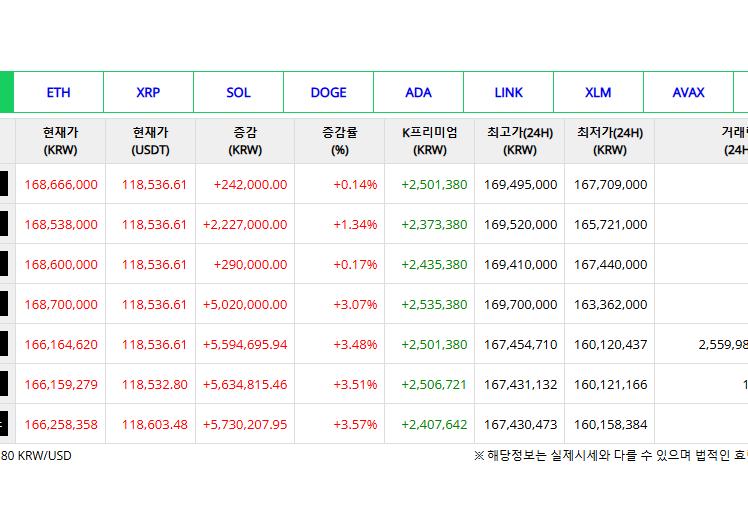Click the +3.57% change rate cell

click(355, 424)
